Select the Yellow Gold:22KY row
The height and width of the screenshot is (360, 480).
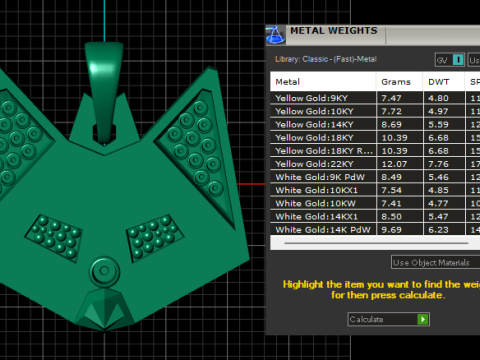375,164
